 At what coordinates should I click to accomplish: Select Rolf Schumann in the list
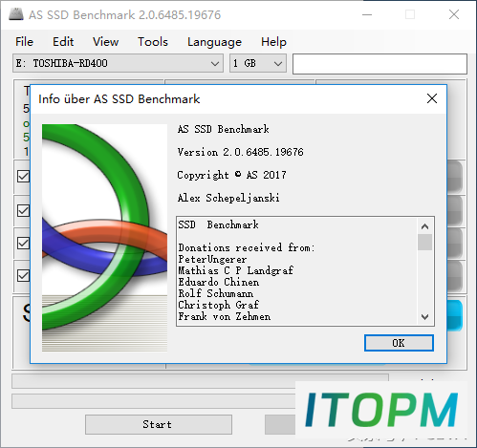216,293
